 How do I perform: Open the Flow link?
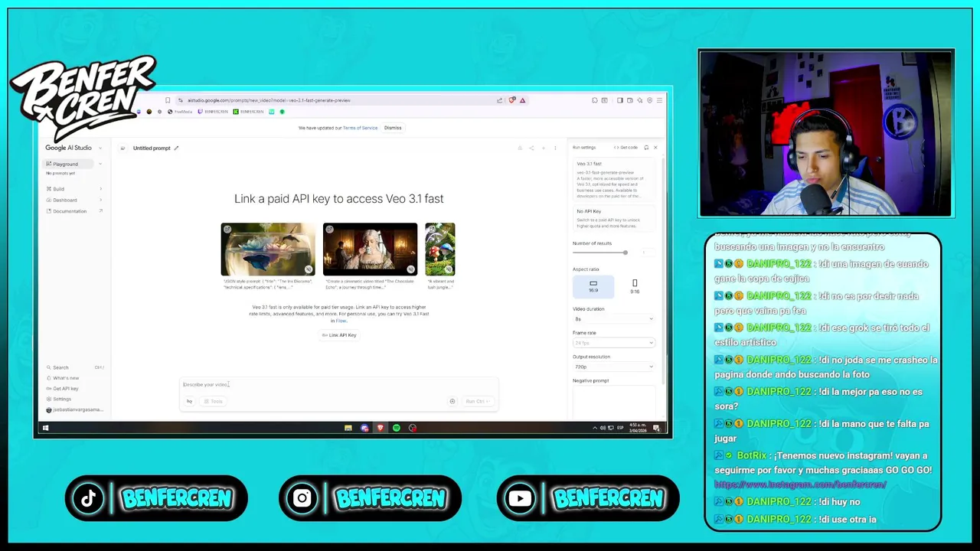[x=341, y=321]
